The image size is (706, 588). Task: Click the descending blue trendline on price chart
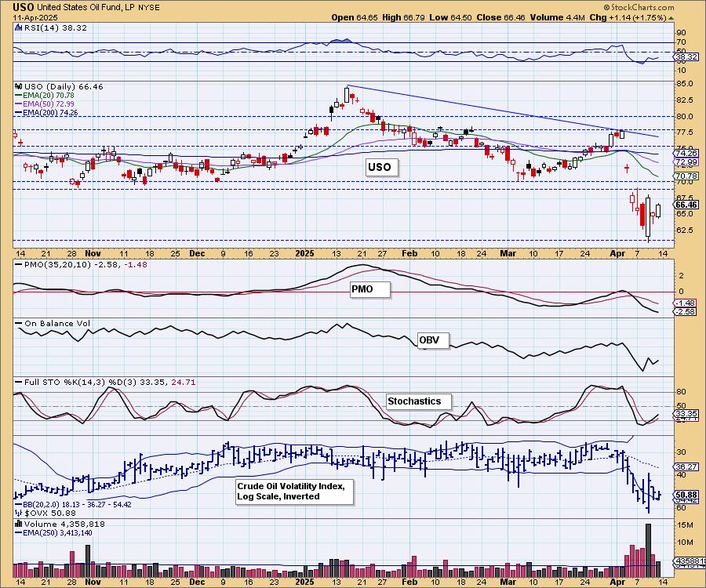click(503, 111)
